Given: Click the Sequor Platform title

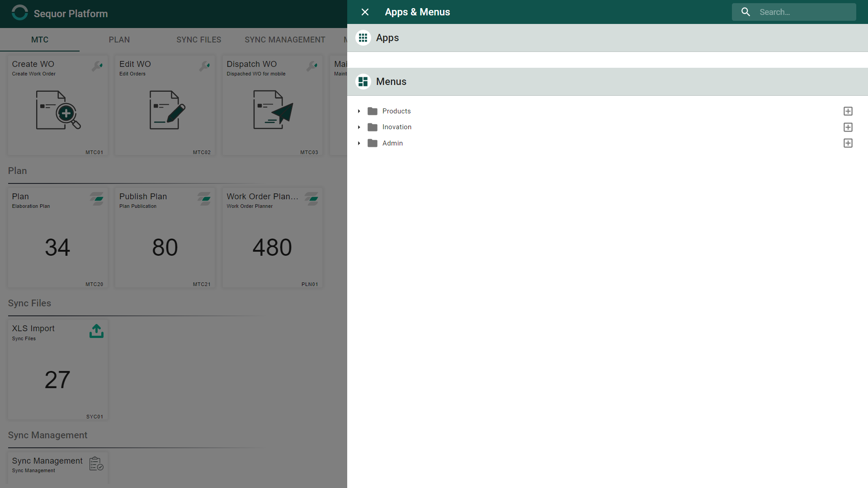Looking at the screenshot, I should 71,14.
